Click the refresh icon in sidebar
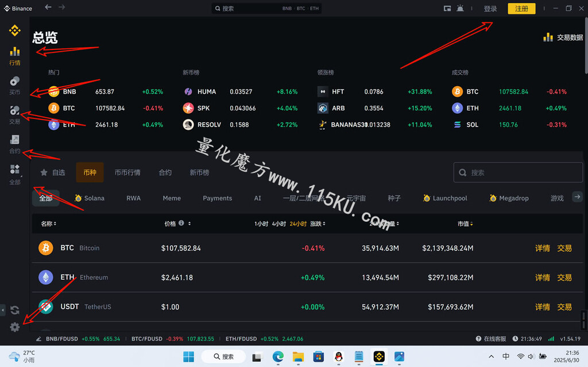 click(x=14, y=310)
